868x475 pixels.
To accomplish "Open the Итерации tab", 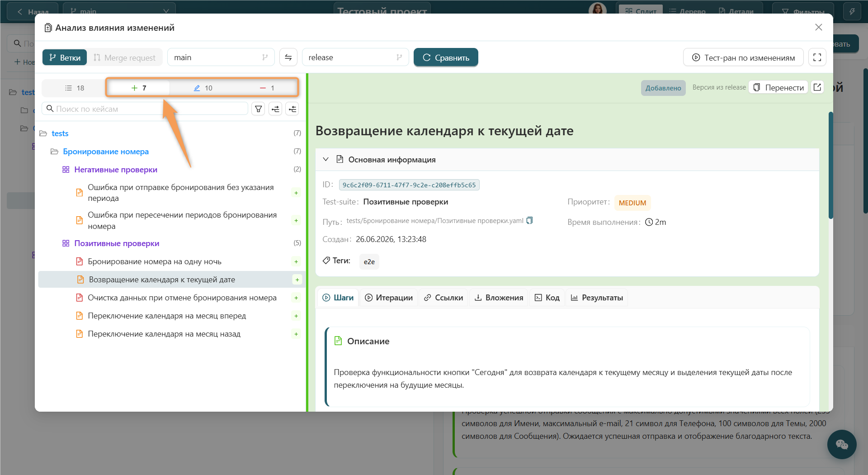I will [x=389, y=298].
